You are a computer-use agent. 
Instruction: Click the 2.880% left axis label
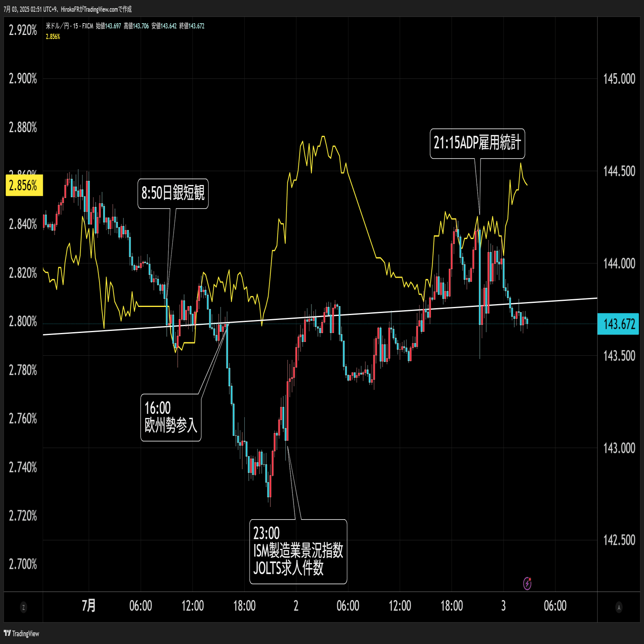23,127
